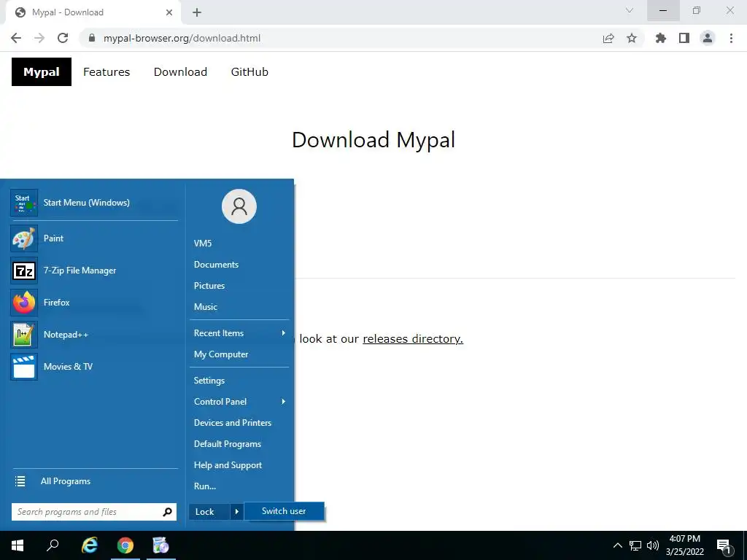
Task: Open taskbar search magnifier
Action: 53,545
